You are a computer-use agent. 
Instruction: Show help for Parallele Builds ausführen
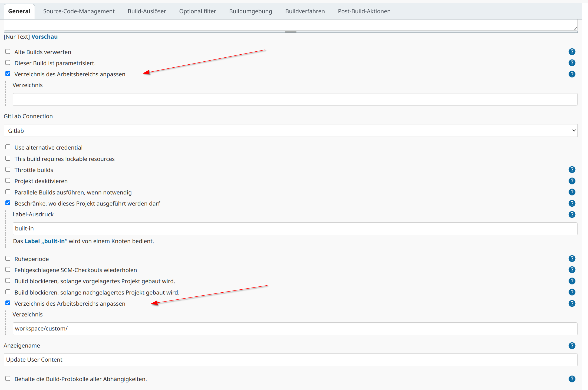click(572, 192)
